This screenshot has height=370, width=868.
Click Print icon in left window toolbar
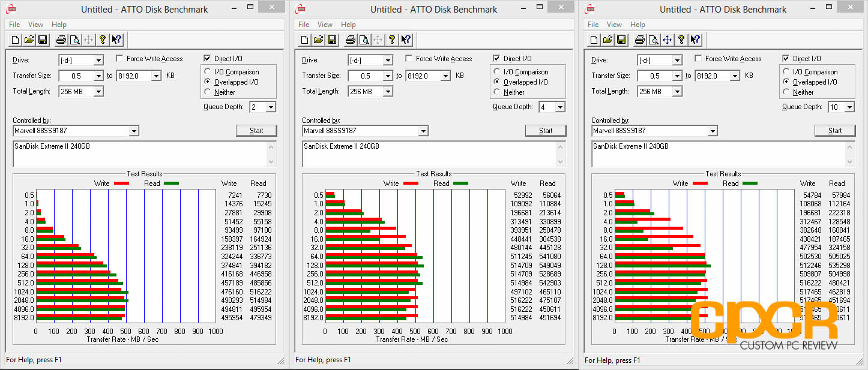coord(61,40)
